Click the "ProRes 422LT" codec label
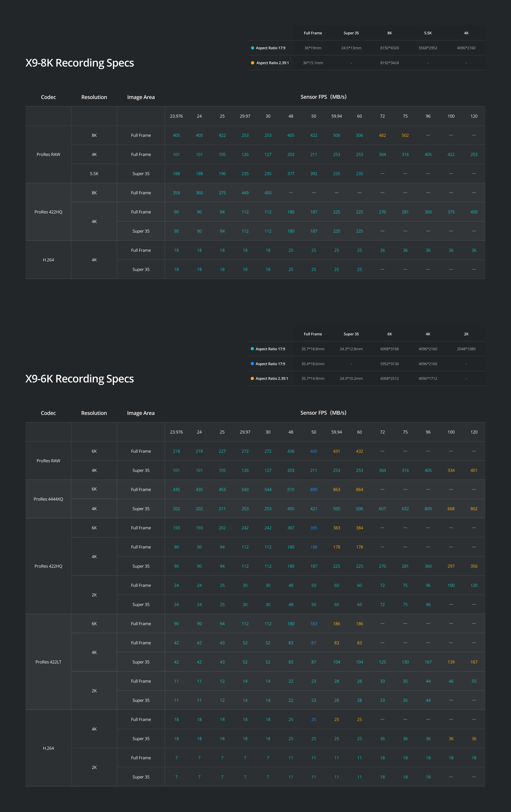 click(x=48, y=662)
